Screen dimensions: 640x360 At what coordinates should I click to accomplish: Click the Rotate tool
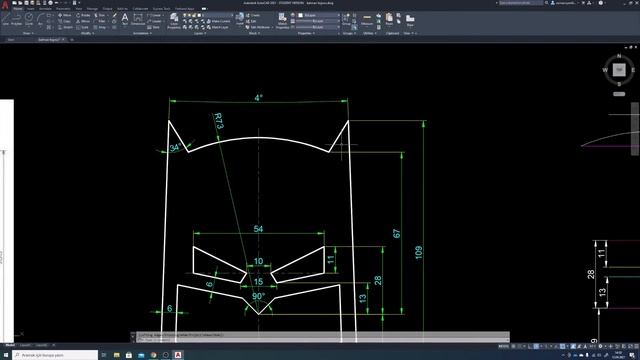click(83, 15)
